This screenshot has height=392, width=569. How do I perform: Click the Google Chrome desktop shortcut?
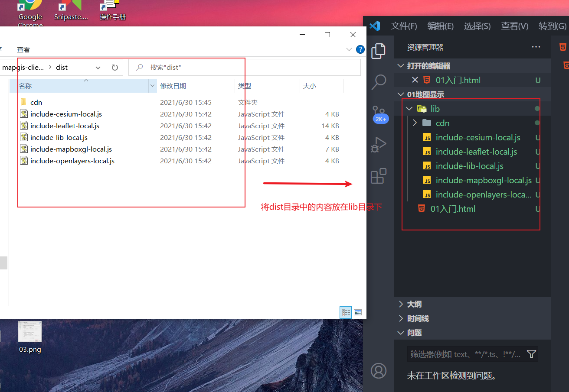click(x=30, y=13)
